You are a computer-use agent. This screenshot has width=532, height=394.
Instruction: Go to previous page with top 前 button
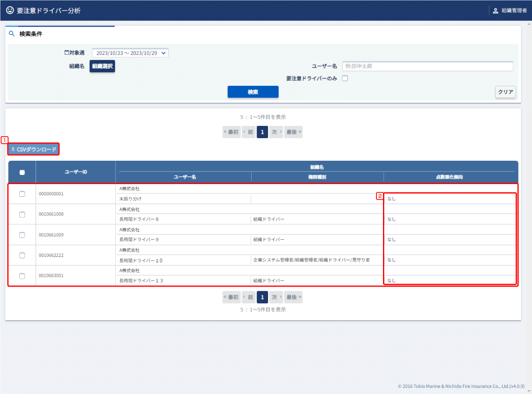point(248,132)
